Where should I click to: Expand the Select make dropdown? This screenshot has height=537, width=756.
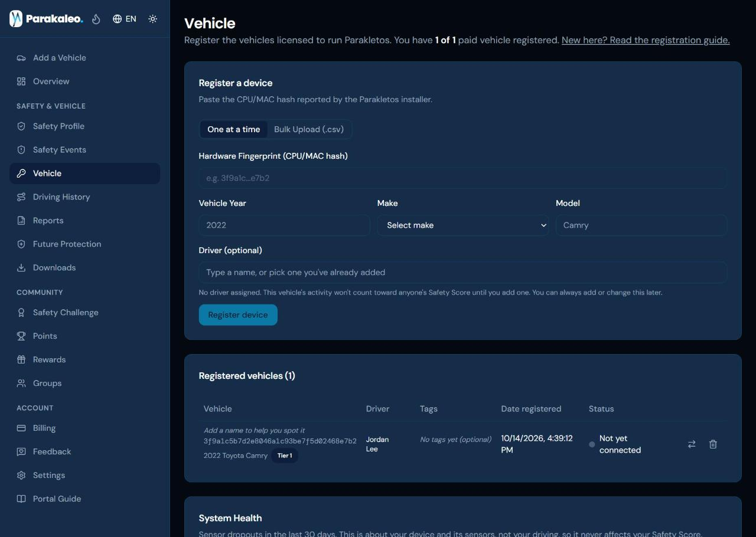pos(463,225)
